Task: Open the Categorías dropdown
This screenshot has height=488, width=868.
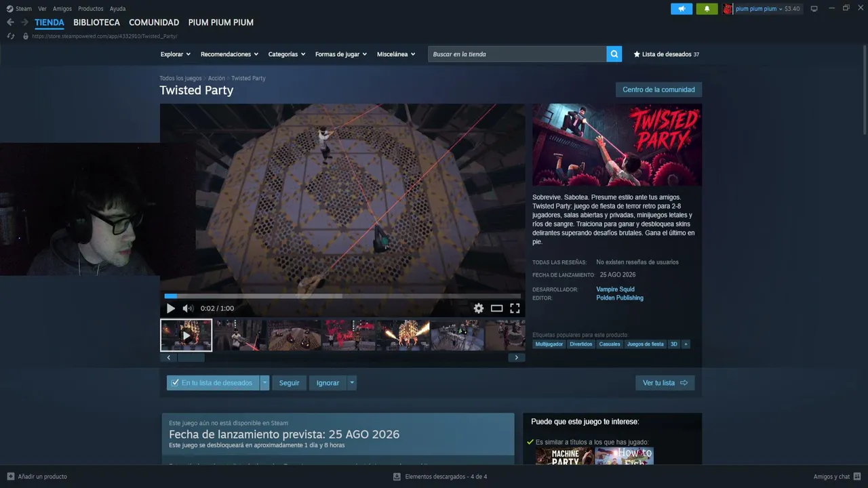Action: [287, 54]
